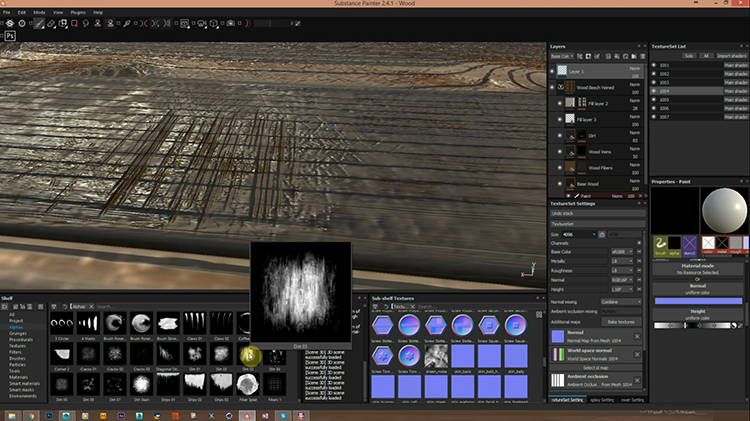
Task: Hide the Base Wood layer
Action: coord(560,184)
